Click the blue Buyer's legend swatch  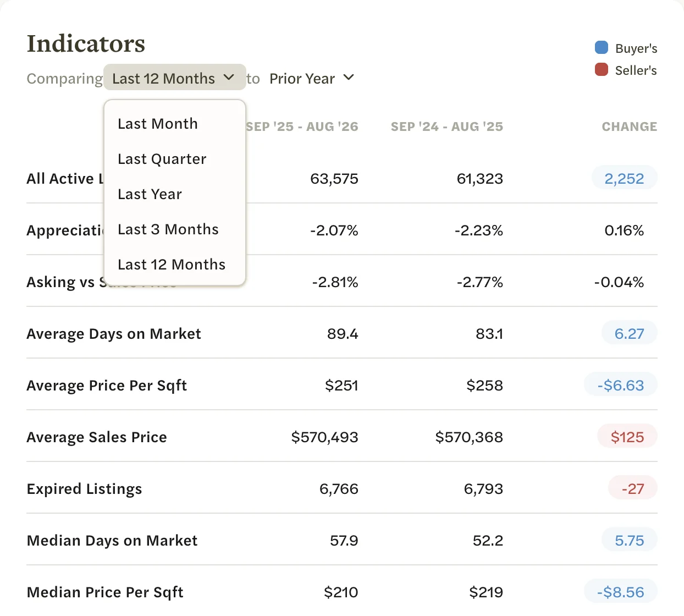pos(602,48)
